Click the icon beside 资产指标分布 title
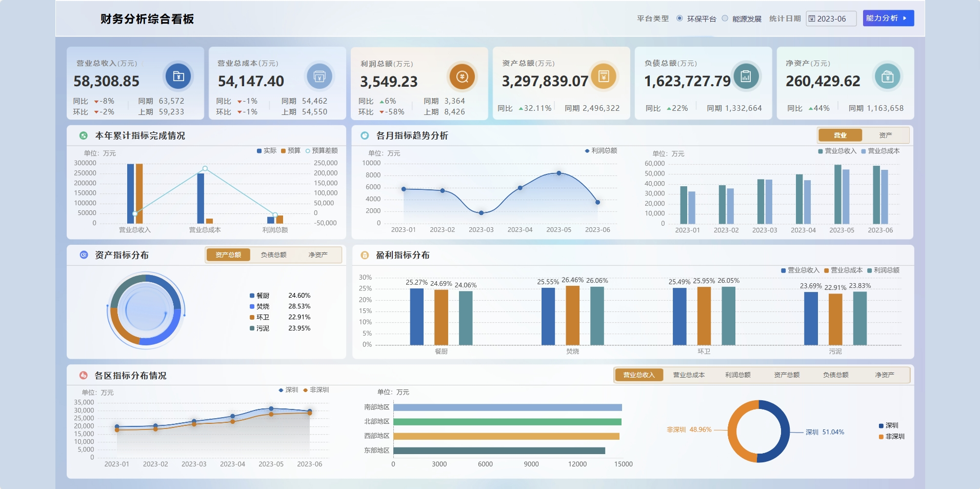The image size is (980, 489). (x=84, y=255)
